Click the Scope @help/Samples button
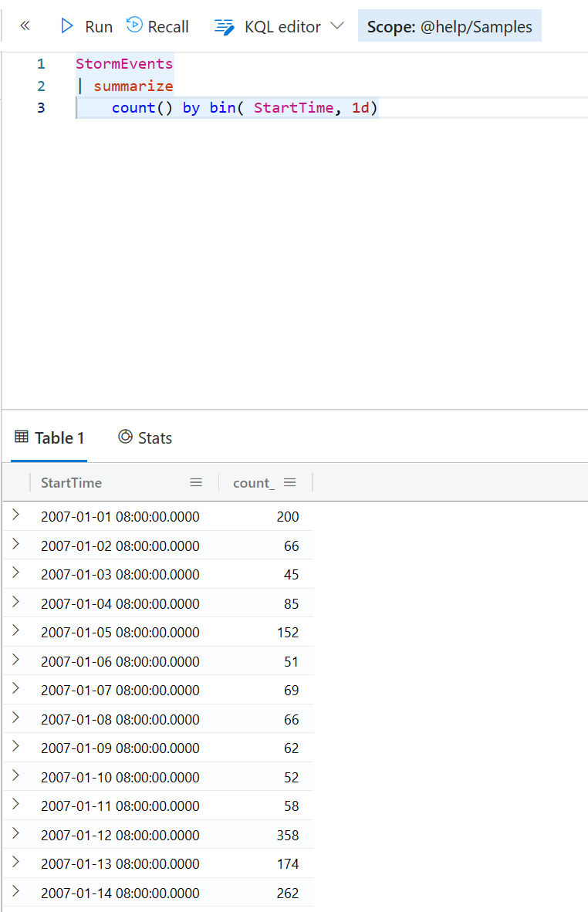The image size is (588, 912). (x=449, y=26)
